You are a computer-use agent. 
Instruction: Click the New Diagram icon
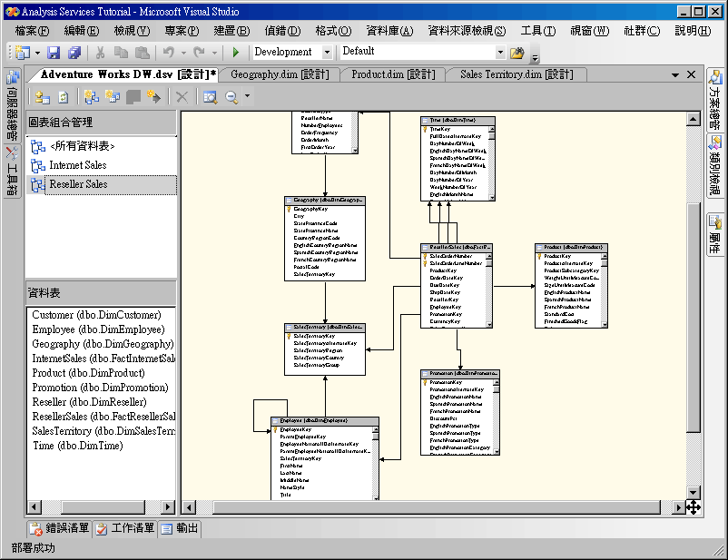tap(92, 96)
